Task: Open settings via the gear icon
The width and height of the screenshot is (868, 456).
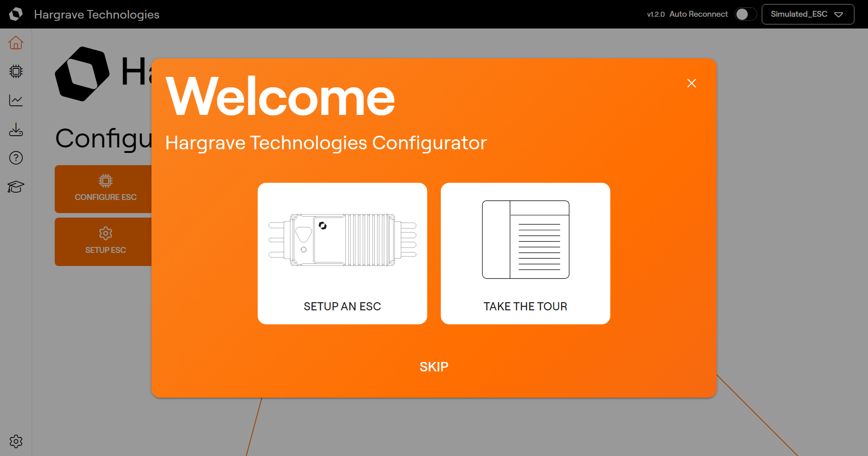Action: (x=16, y=441)
